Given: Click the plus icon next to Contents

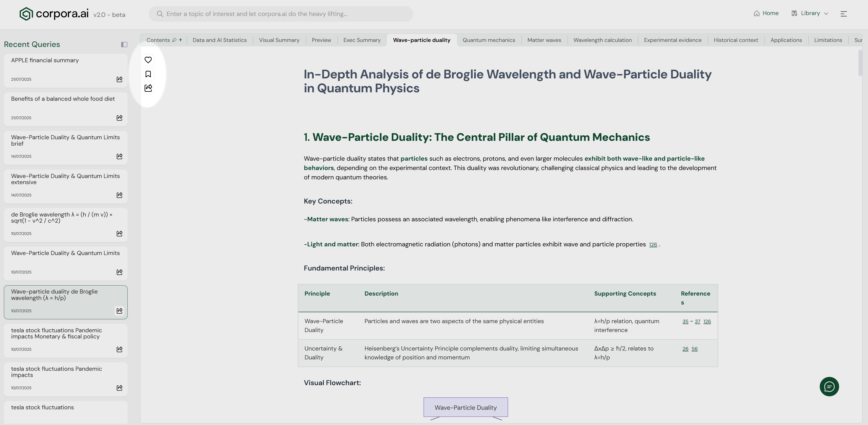Looking at the screenshot, I should click(x=181, y=40).
